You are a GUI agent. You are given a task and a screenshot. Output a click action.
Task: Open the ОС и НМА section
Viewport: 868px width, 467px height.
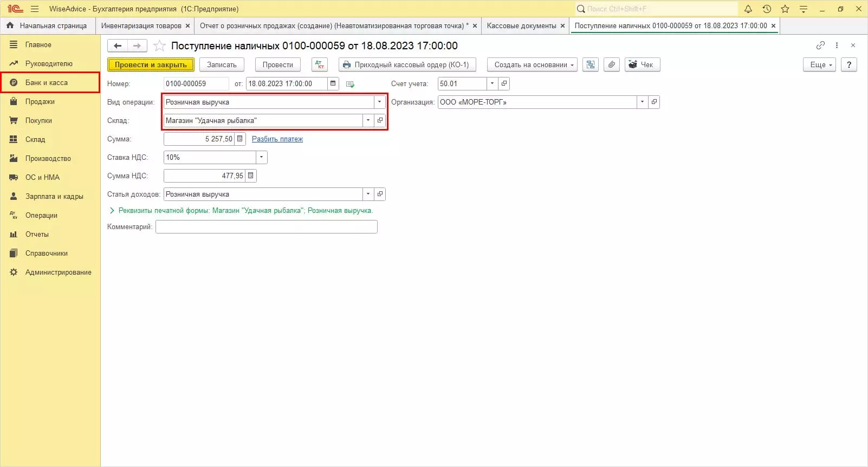point(50,177)
